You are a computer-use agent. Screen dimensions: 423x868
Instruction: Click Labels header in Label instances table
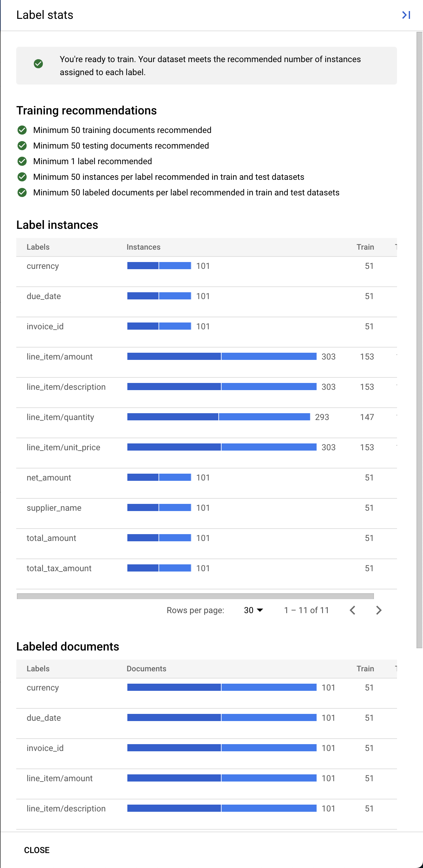(38, 247)
